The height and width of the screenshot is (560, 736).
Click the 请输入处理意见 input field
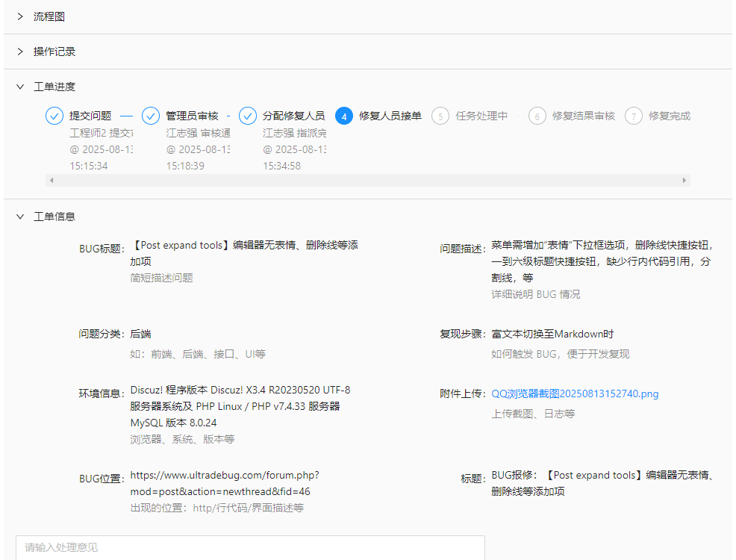tap(250, 547)
